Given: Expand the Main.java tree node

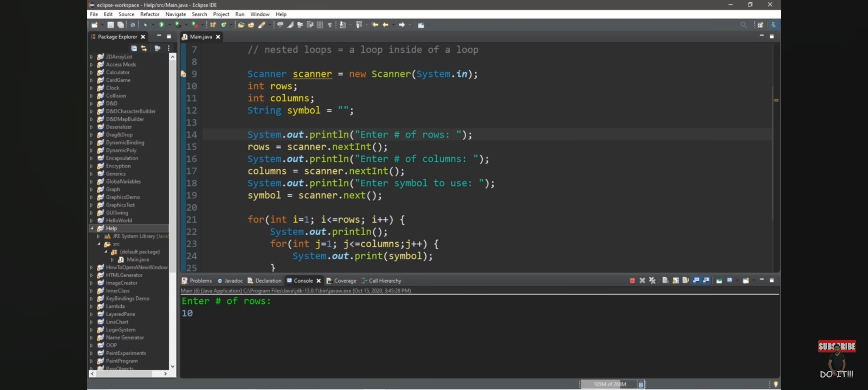Looking at the screenshot, I should point(112,260).
